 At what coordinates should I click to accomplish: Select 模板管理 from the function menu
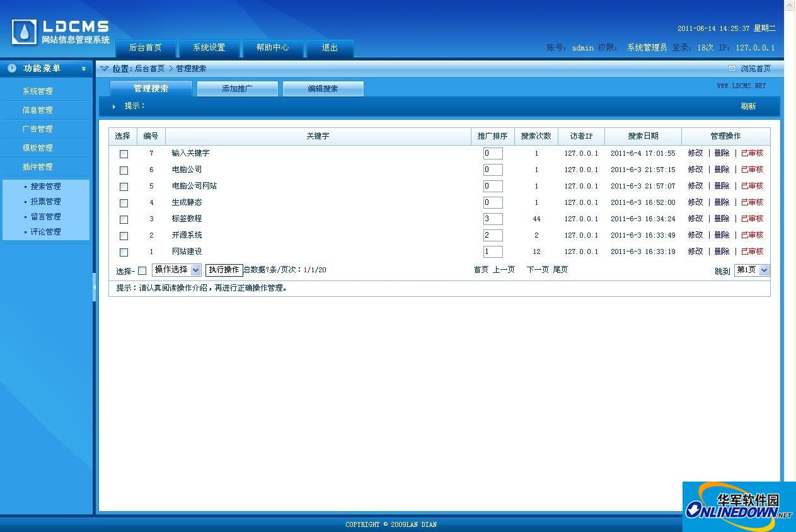tap(38, 147)
